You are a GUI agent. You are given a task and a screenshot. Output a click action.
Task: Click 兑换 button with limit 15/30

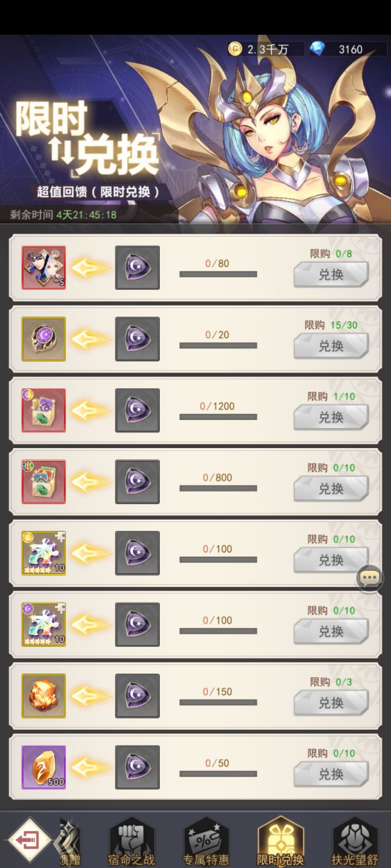tap(331, 346)
